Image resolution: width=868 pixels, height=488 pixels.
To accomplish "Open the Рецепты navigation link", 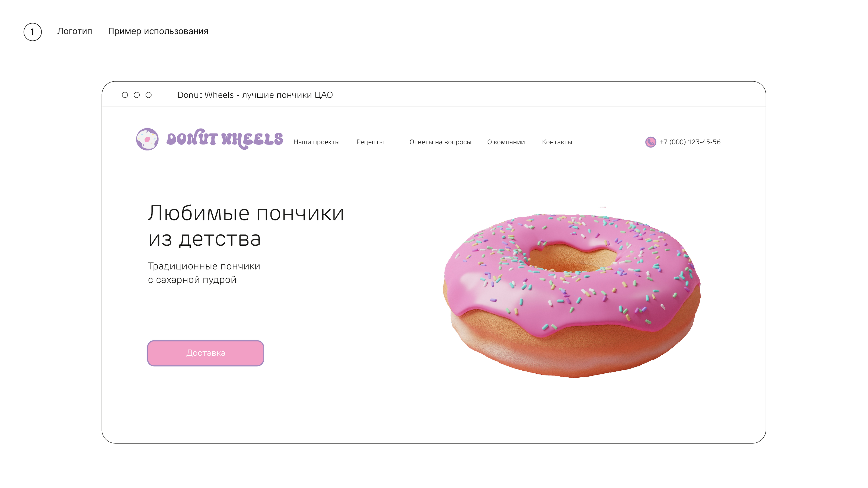I will (370, 142).
